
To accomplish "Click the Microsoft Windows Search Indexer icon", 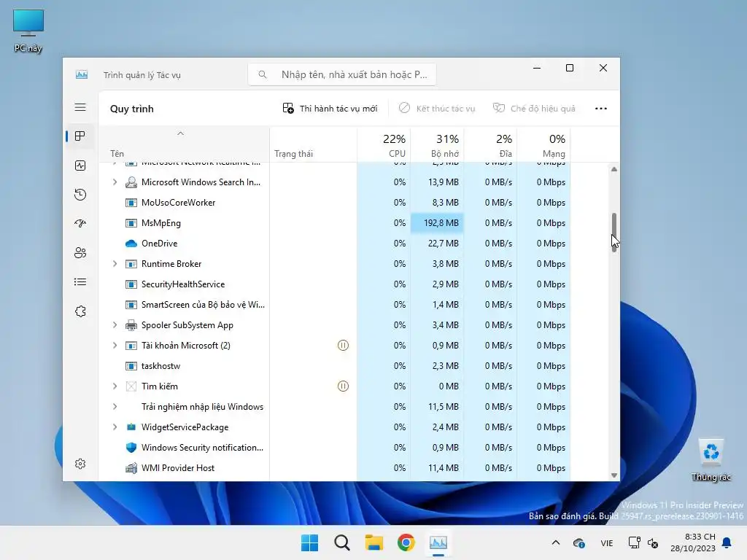I will [x=131, y=182].
